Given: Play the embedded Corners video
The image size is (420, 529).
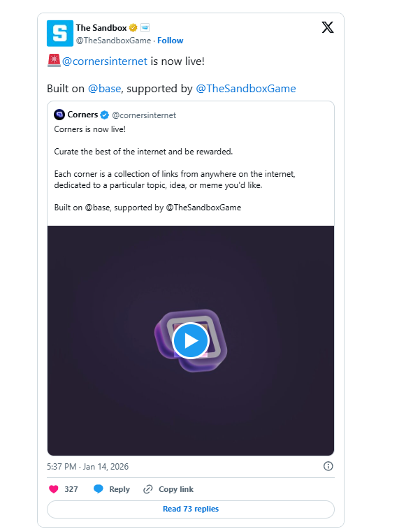Looking at the screenshot, I should pyautogui.click(x=191, y=340).
